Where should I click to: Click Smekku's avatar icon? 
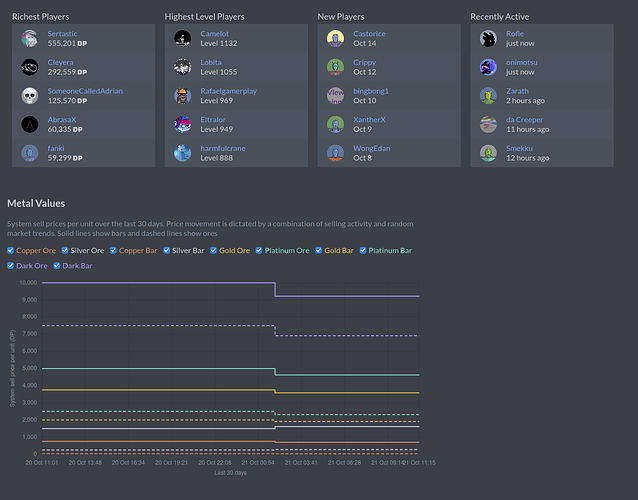click(x=488, y=153)
